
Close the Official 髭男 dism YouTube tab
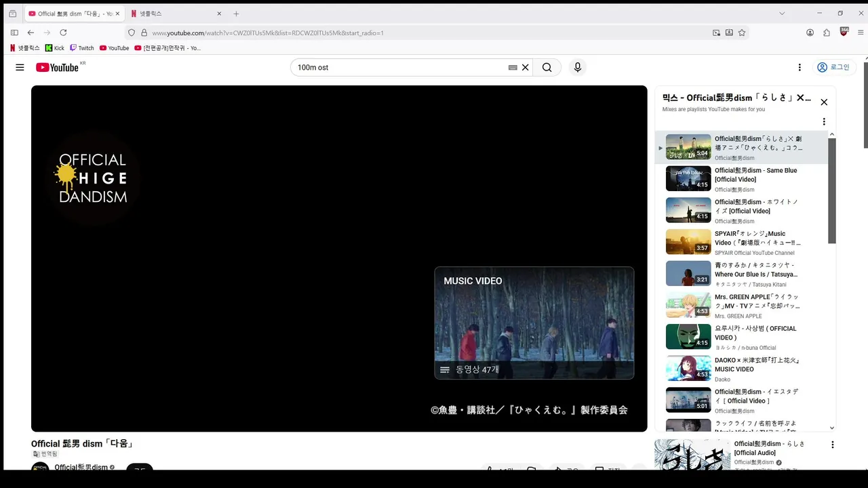tap(117, 14)
